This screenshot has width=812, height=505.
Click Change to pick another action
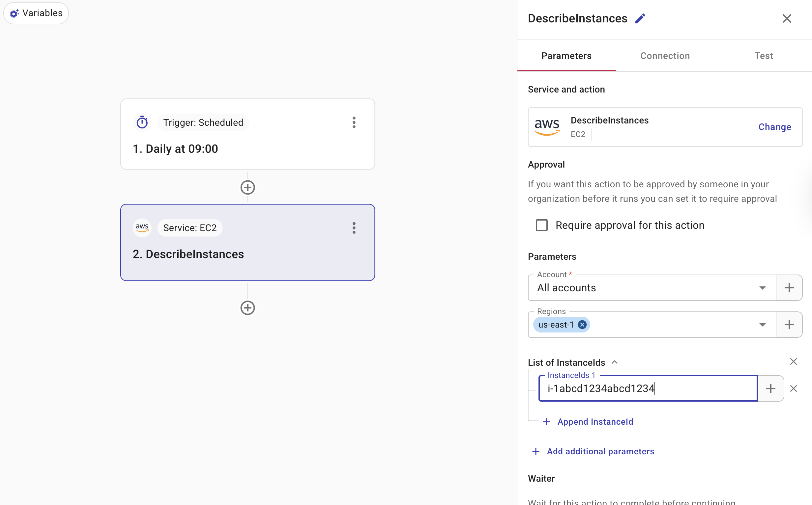[x=774, y=127]
